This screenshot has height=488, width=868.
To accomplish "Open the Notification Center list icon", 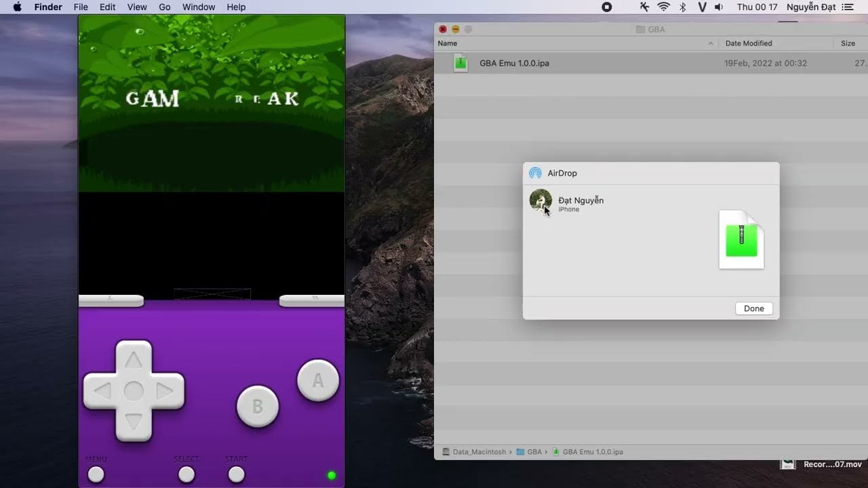I will (848, 7).
